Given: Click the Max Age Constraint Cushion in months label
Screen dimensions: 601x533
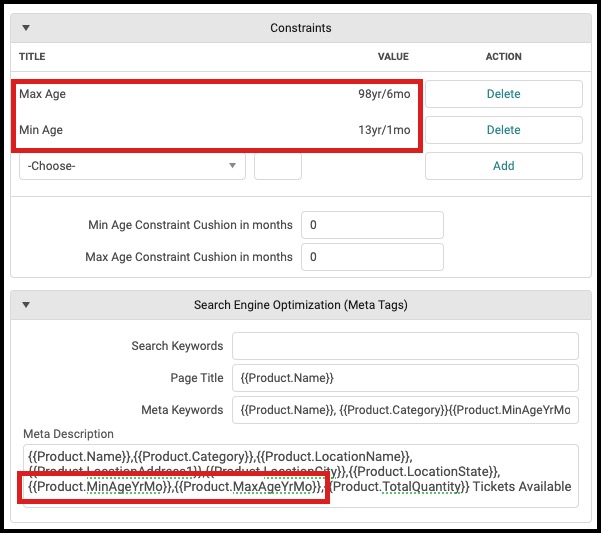Looking at the screenshot, I should pyautogui.click(x=189, y=257).
